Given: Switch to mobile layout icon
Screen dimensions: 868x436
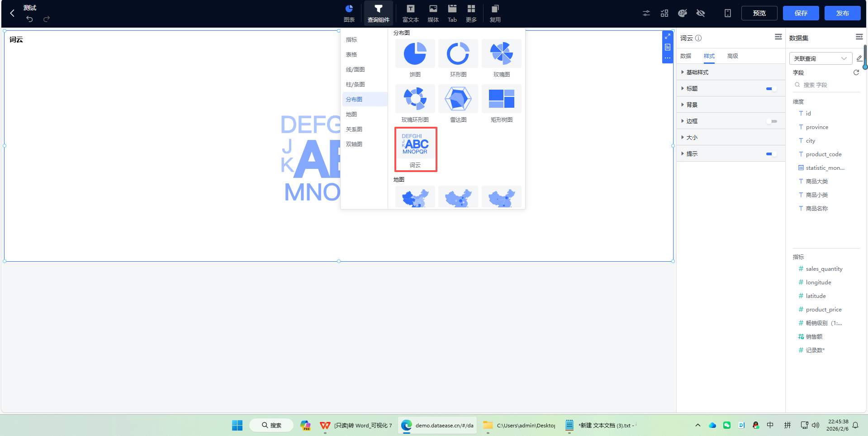Looking at the screenshot, I should [728, 13].
